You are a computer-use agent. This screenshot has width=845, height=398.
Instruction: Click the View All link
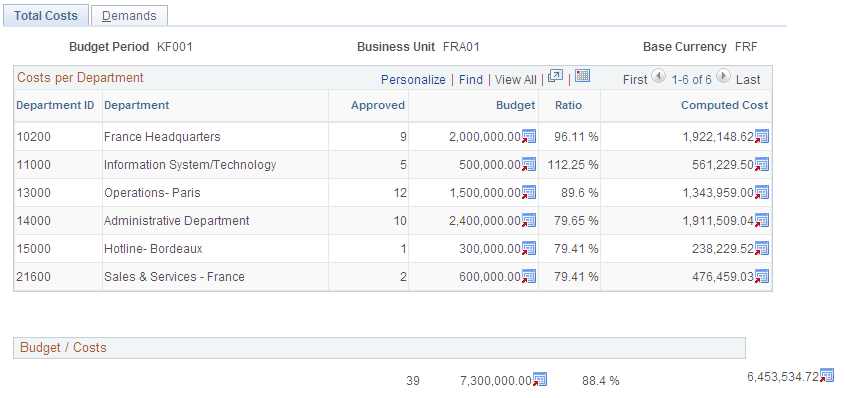click(516, 80)
